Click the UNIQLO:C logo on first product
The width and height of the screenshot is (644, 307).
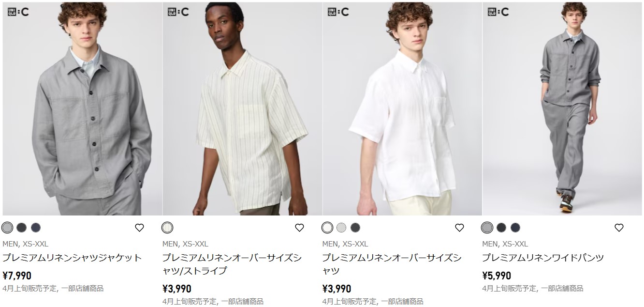pyautogui.click(x=18, y=12)
